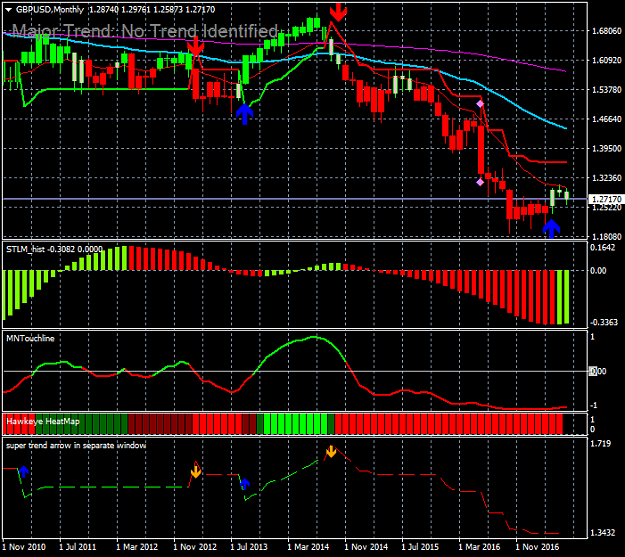The height and width of the screenshot is (557, 625).
Task: Click the first blue up arrow in super trend window
Action: [24, 472]
